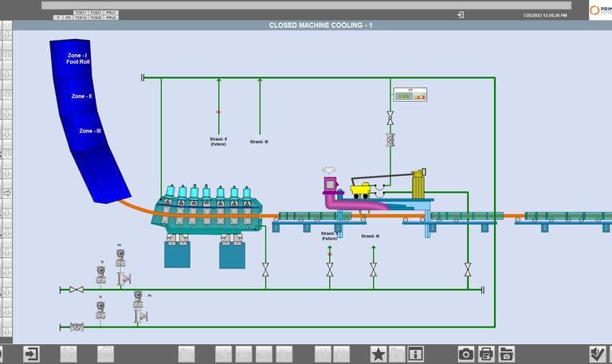Open the info panel icon in bottom toolbar
Image resolution: width=612 pixels, height=364 pixels.
415,354
